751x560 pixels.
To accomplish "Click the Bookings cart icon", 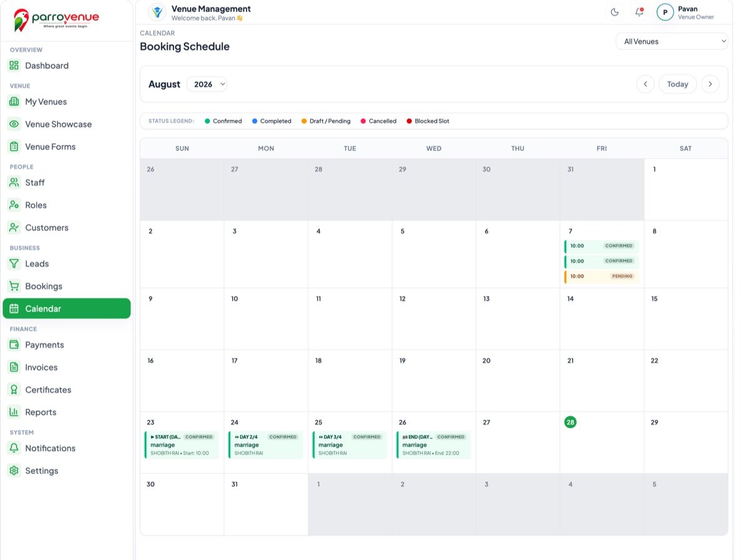I will [x=14, y=286].
